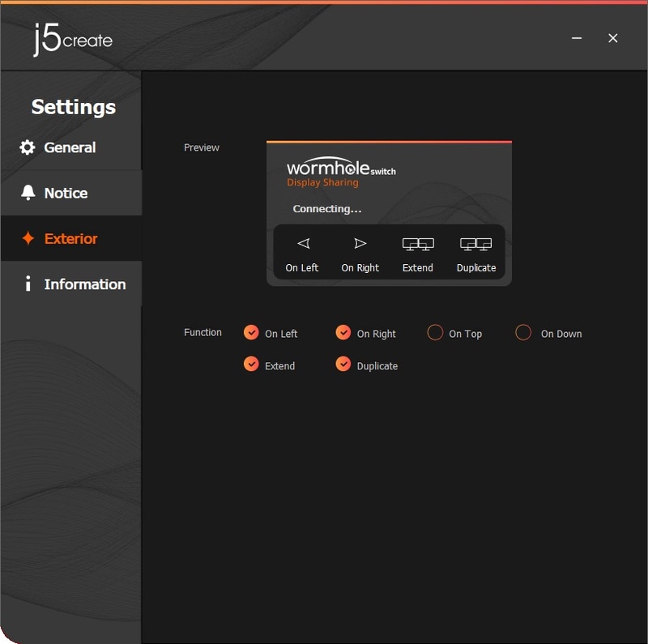Click the On Left triangle icon in preview

coord(304,244)
